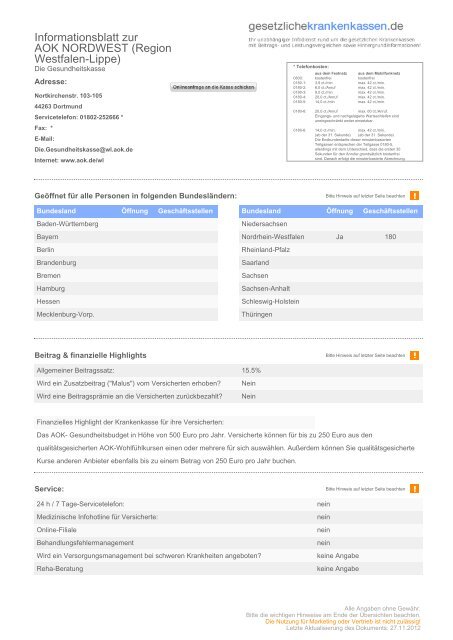This screenshot has width=453, height=640.
Task: Click 'keine Angabe' in the Reha-Beratung row
Action: pos(338,569)
